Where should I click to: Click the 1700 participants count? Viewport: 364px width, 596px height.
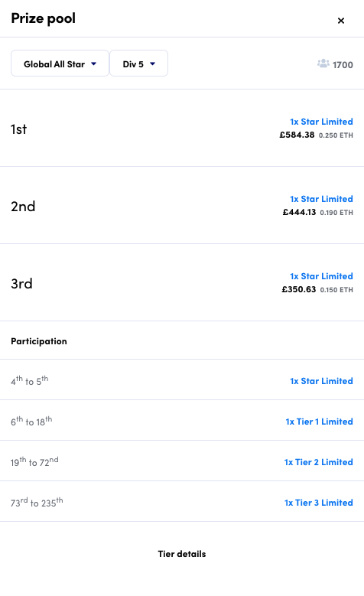tap(343, 65)
